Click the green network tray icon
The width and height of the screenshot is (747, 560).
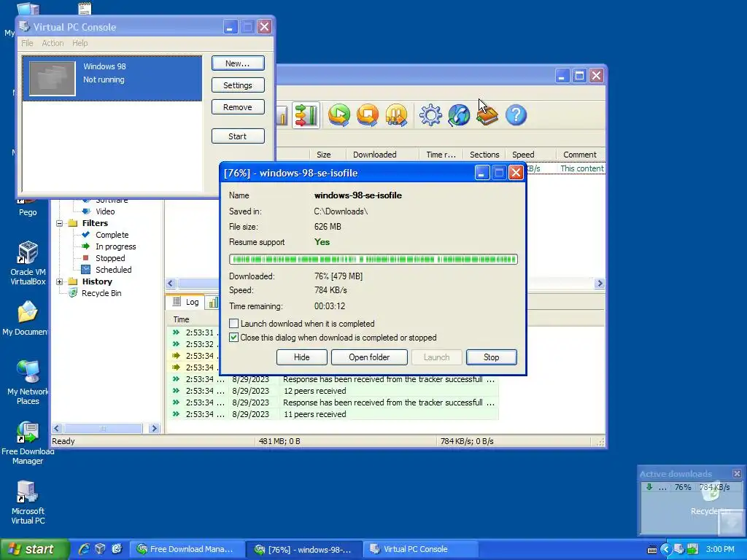693,549
